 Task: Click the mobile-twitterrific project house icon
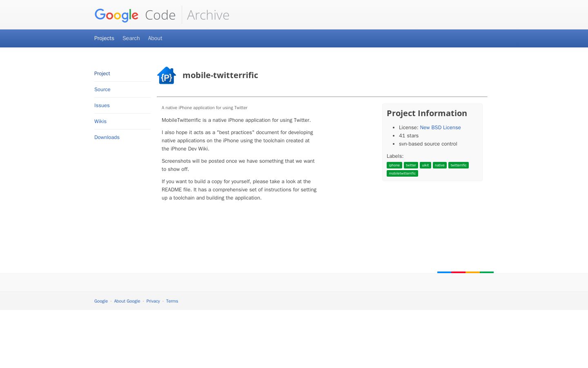tap(167, 75)
